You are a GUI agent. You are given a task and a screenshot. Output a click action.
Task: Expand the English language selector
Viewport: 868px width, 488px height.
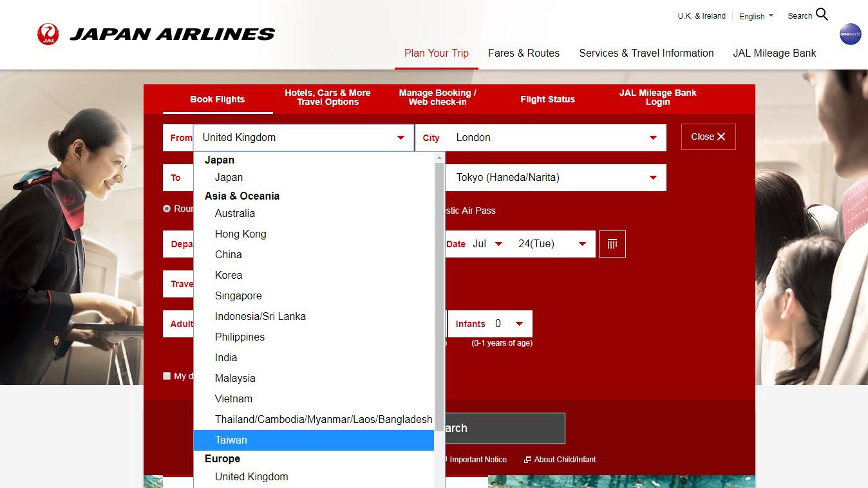756,16
